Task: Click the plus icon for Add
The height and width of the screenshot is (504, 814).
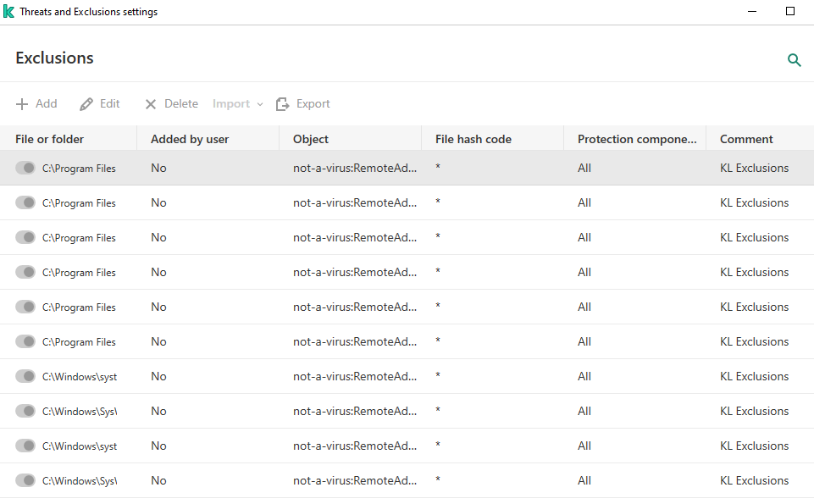Action: 22,104
